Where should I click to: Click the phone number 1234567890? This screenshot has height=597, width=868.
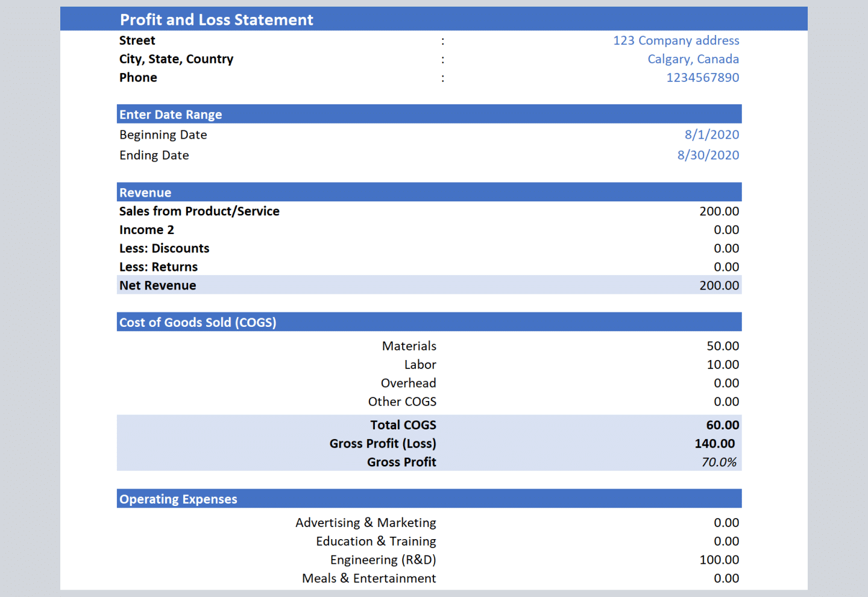[702, 77]
